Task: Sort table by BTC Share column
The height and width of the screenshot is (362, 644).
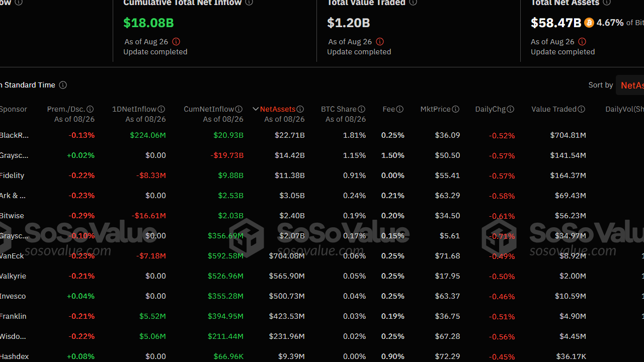Action: 339,109
